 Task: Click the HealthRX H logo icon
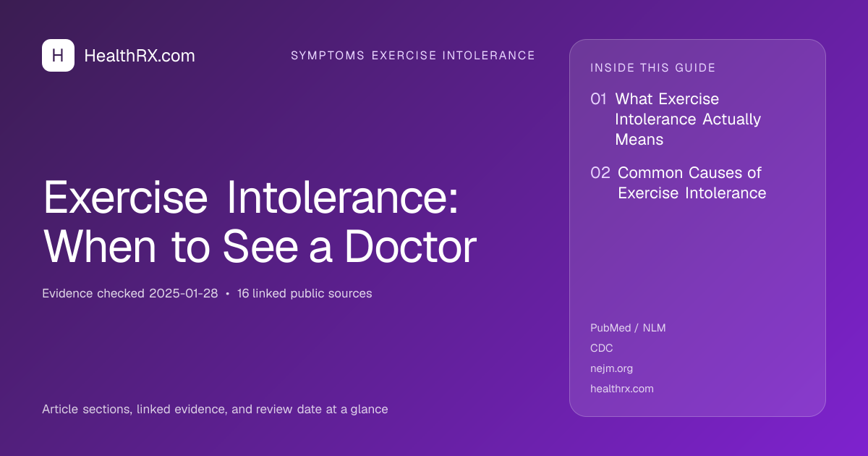58,55
